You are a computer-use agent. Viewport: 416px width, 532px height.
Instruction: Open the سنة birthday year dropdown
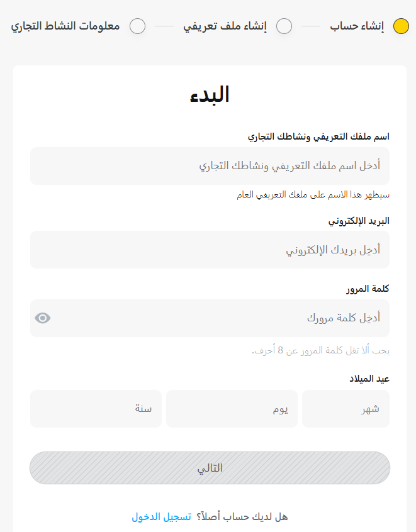pos(96,409)
